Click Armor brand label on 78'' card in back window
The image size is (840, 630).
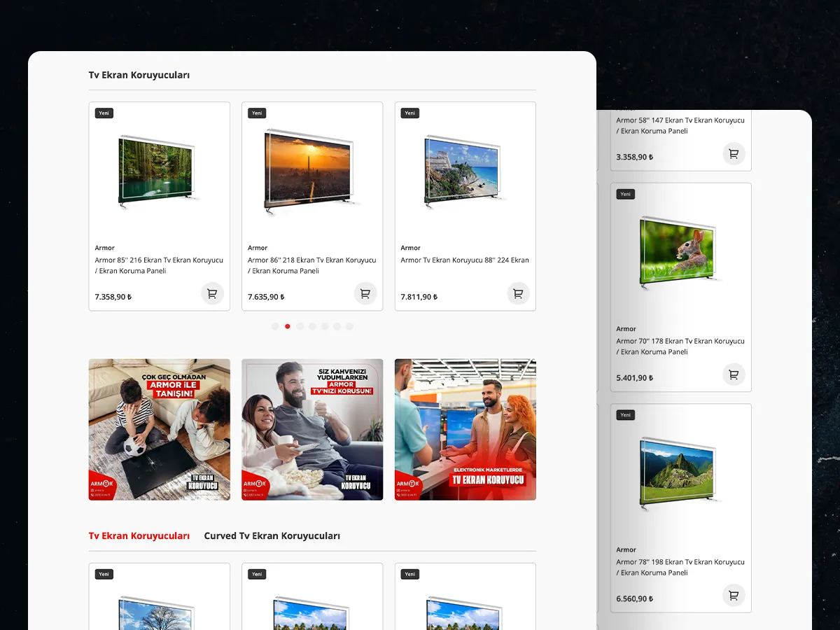click(626, 550)
